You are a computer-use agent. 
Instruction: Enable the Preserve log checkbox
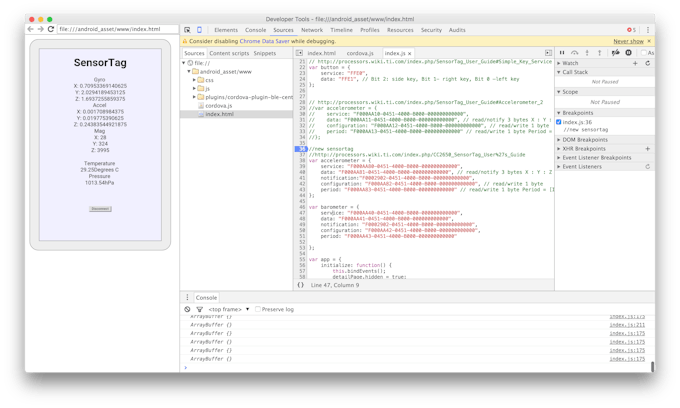[x=258, y=309]
